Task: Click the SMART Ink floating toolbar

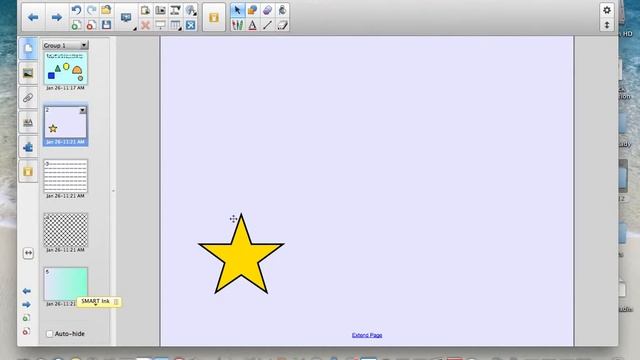Action: click(99, 302)
